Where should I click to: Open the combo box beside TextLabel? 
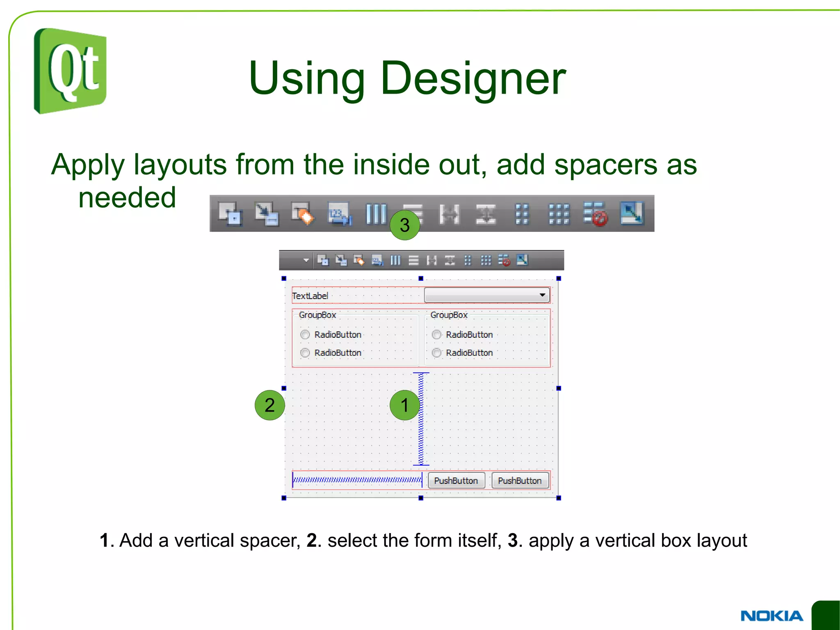click(487, 295)
